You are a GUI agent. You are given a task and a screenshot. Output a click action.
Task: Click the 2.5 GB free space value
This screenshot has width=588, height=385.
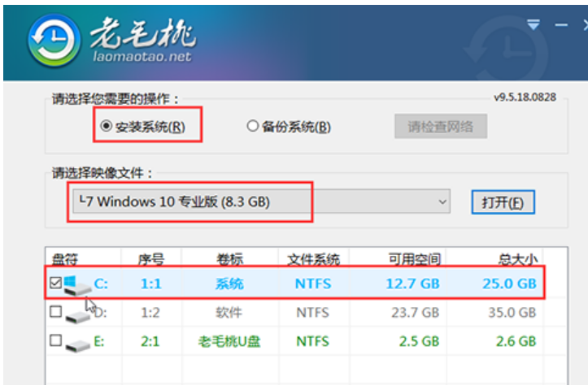pyautogui.click(x=419, y=341)
